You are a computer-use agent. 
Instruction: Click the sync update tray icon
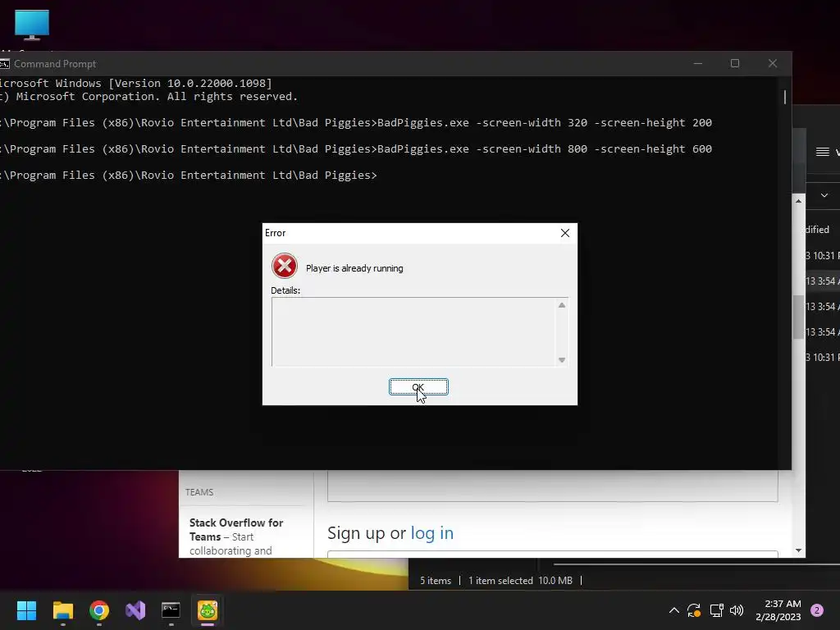694,610
